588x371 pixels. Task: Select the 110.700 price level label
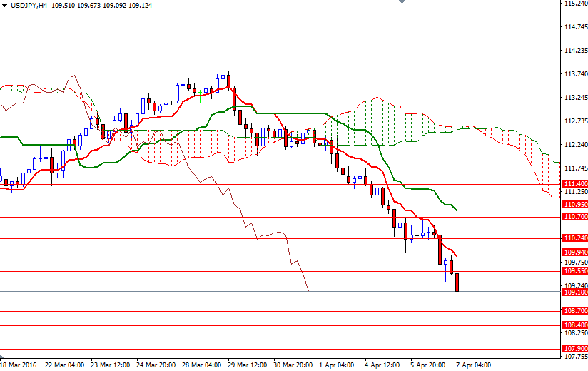pyautogui.click(x=575, y=217)
